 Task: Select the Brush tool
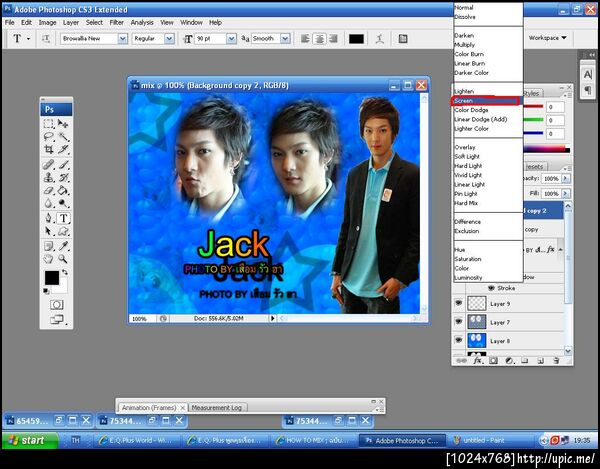(63, 164)
